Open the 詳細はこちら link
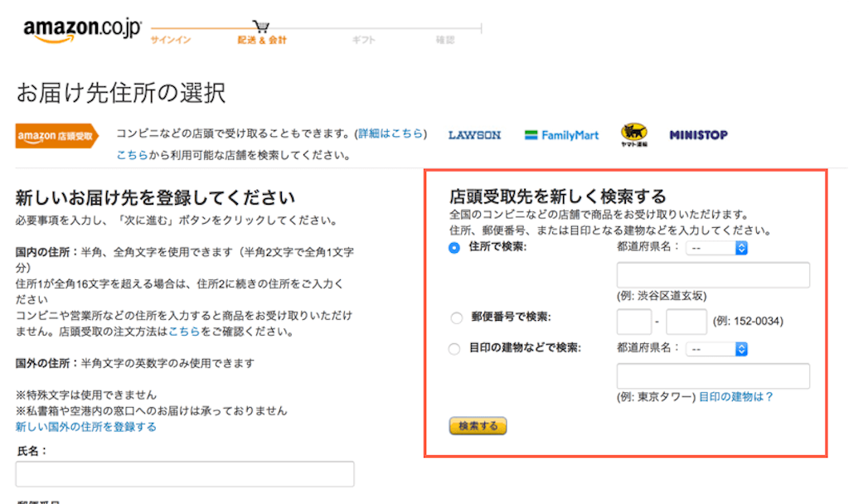The height and width of the screenshot is (504, 849). coord(391,133)
